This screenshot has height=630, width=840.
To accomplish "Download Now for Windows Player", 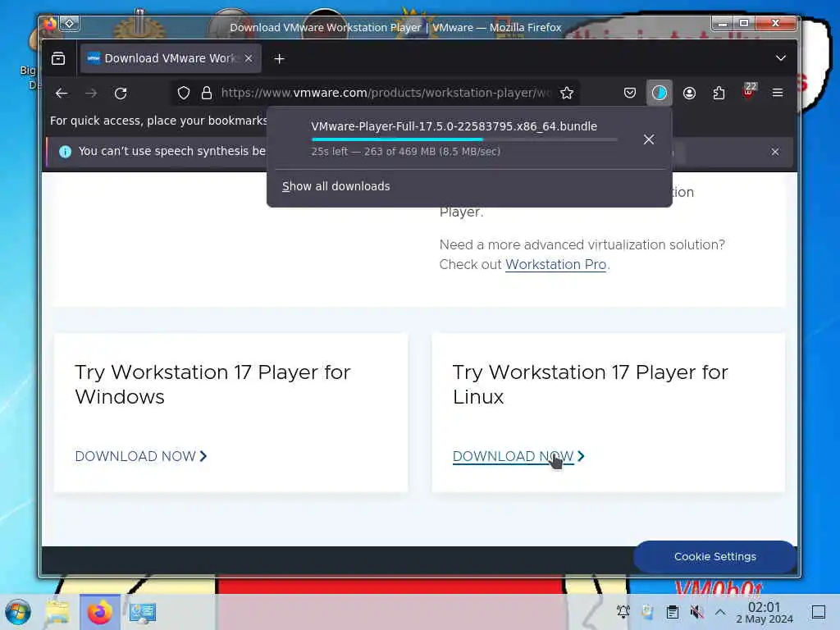I will pos(141,456).
